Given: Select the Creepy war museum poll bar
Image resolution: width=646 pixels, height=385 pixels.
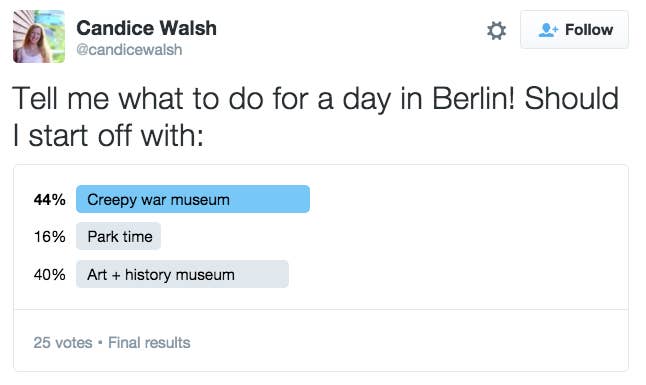Looking at the screenshot, I should pyautogui.click(x=193, y=199).
